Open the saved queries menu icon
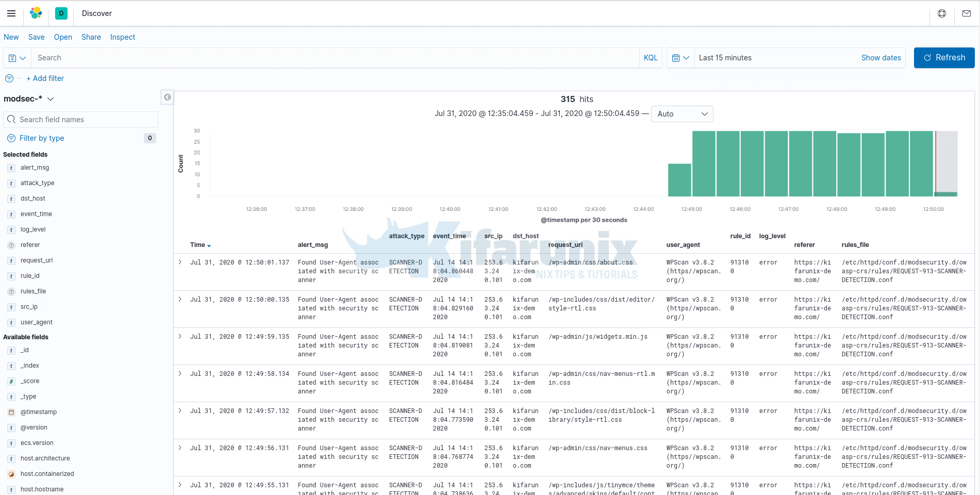 coord(17,58)
